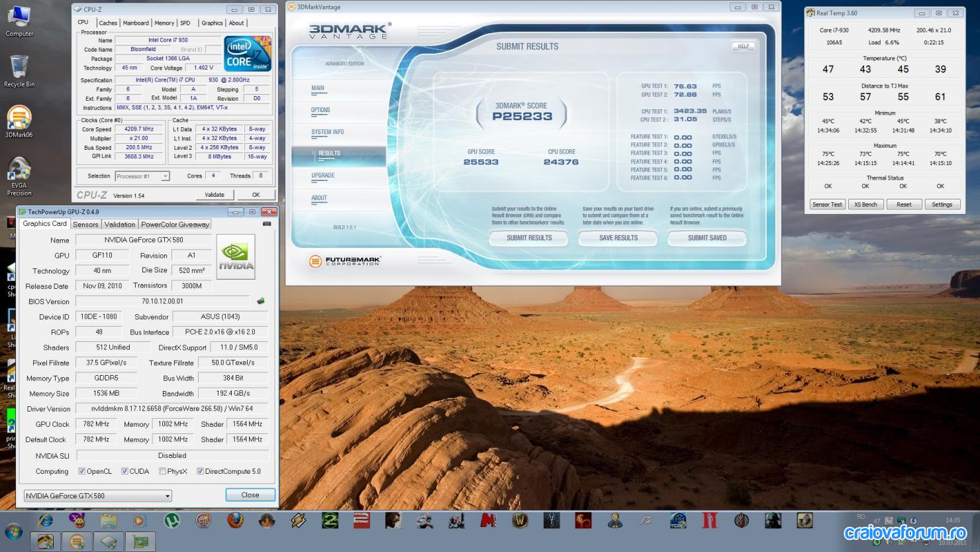Open the graphics card selector dropdown in GPU-Z
The width and height of the screenshot is (980, 552).
pyautogui.click(x=98, y=496)
